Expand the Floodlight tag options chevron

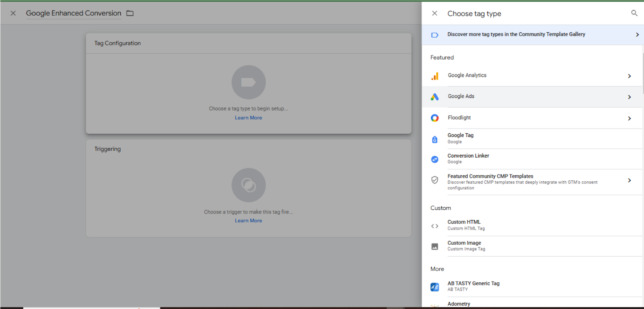[630, 118]
